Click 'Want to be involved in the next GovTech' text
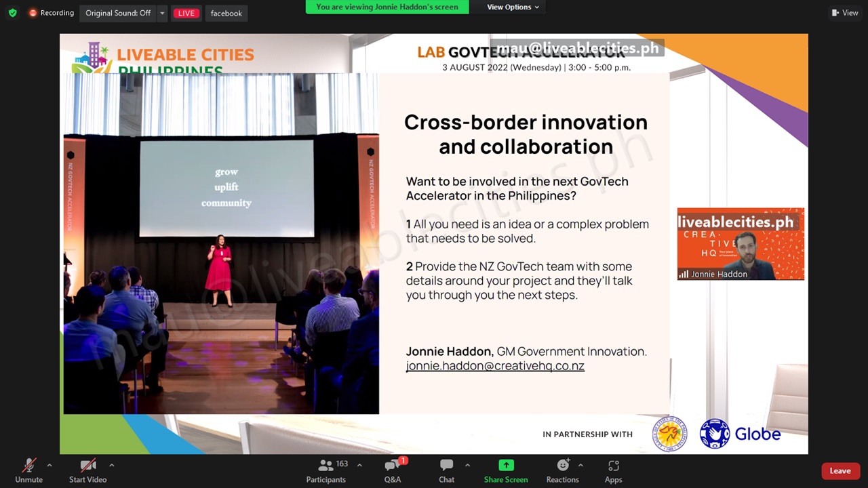The image size is (868, 488). tap(517, 182)
